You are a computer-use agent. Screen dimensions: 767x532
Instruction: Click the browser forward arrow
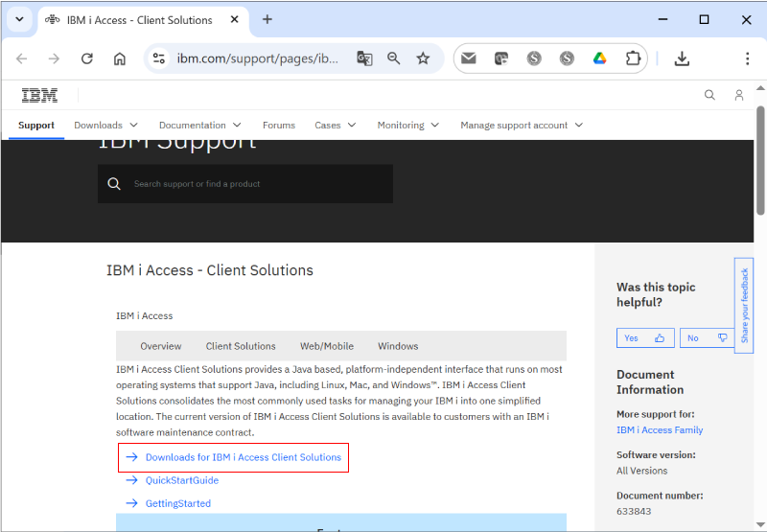pyautogui.click(x=54, y=58)
